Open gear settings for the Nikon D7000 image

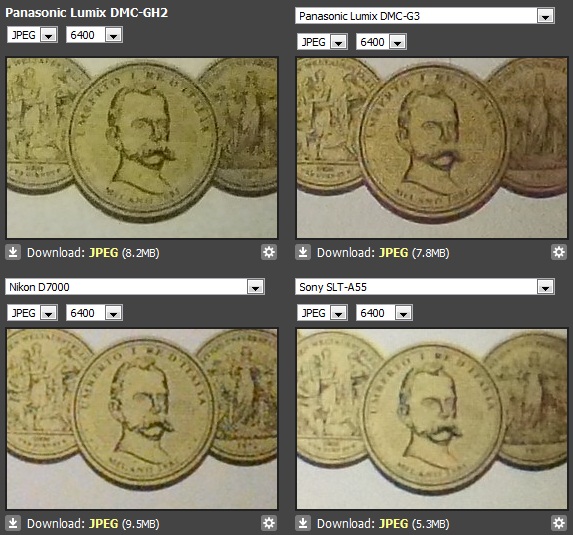(x=269, y=523)
